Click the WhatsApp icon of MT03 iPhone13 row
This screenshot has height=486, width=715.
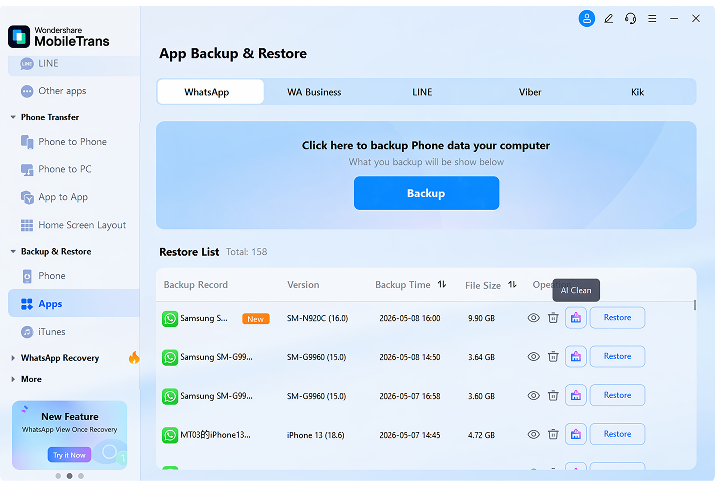pos(170,435)
